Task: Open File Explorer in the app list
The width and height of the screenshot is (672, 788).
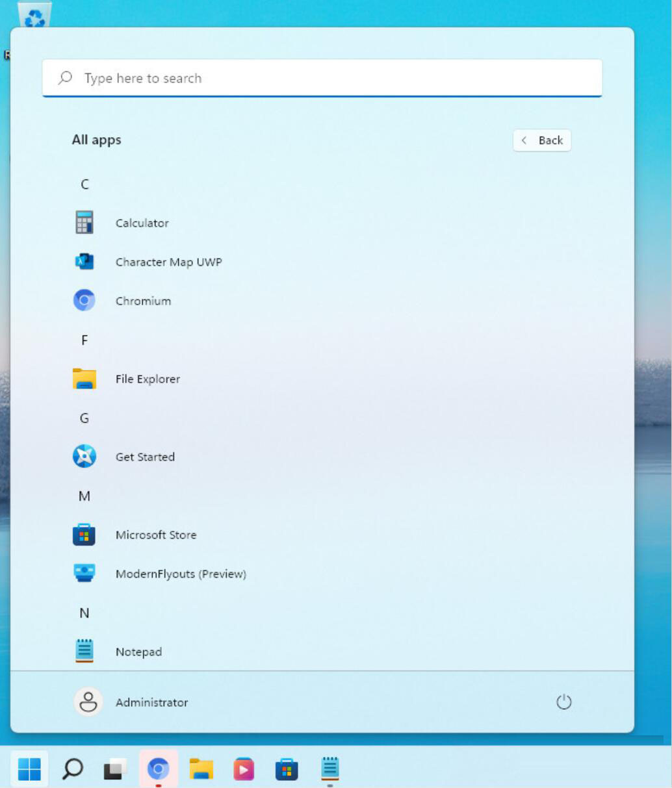Action: coord(148,379)
